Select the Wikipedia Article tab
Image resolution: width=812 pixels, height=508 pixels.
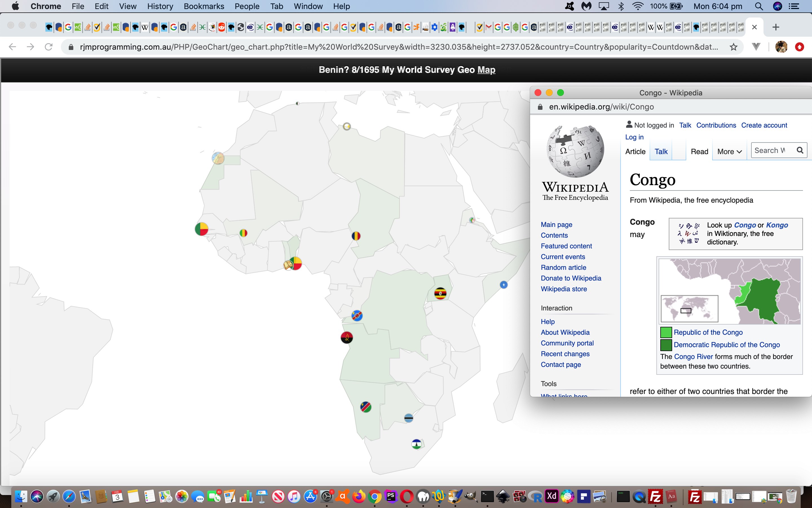(635, 152)
